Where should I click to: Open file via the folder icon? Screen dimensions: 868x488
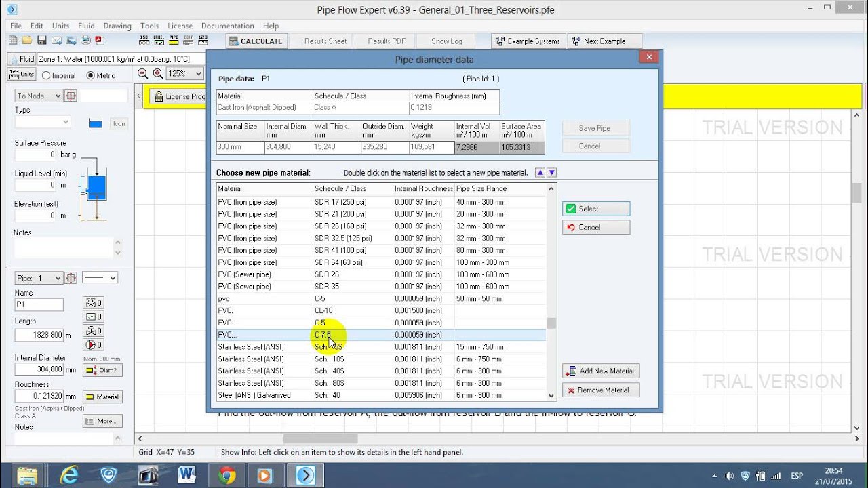28,41
